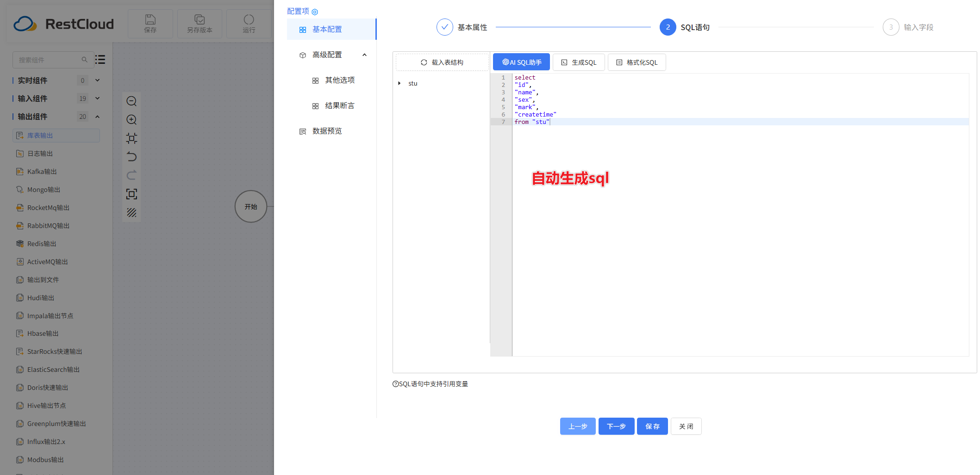The height and width of the screenshot is (475, 980).
Task: Expand the 输入组件 category
Action: tap(97, 98)
